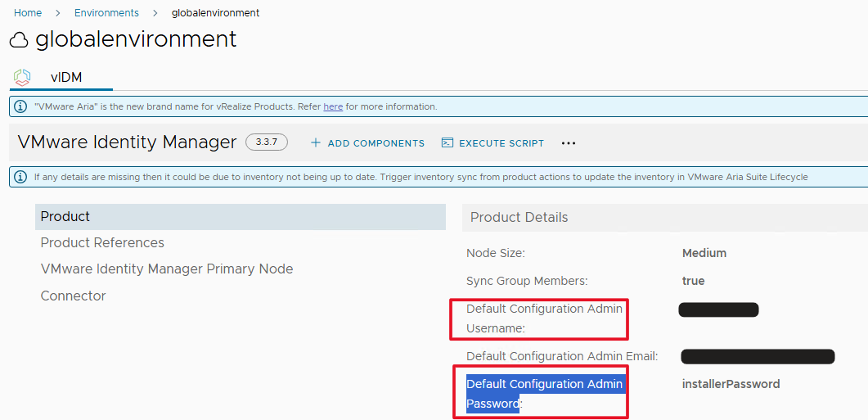868x420 pixels.
Task: Open the three-dot more actions menu
Action: point(569,143)
